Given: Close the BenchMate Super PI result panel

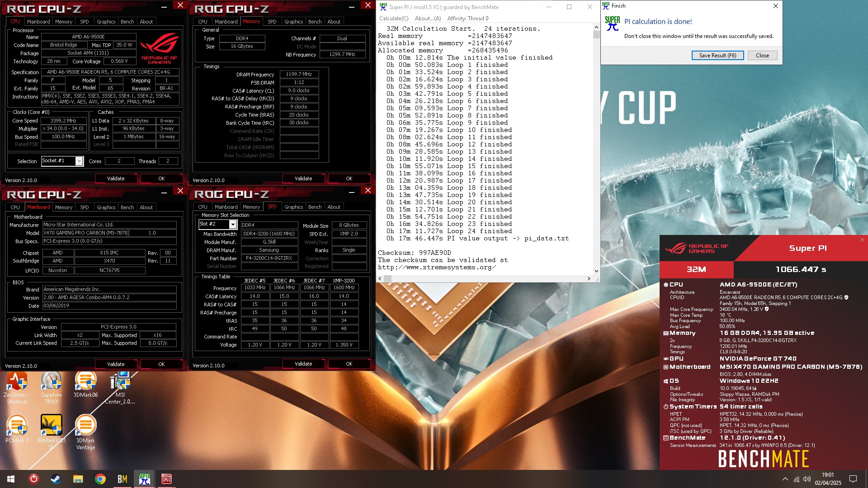Looking at the screenshot, I should (862, 240).
